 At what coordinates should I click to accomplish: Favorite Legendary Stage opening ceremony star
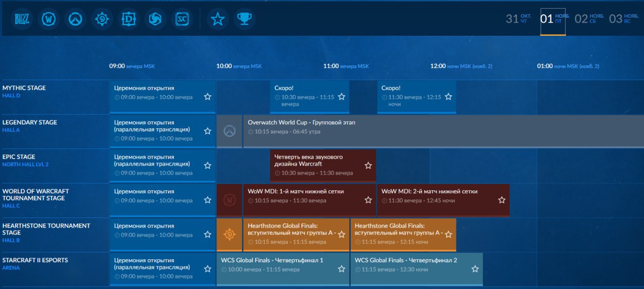tap(207, 131)
